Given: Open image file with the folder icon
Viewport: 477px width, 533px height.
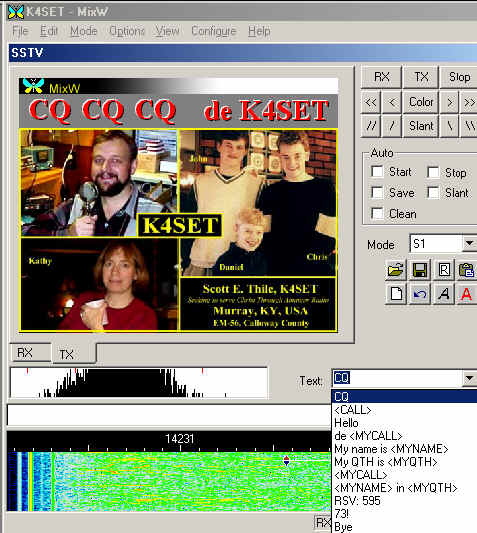Looking at the screenshot, I should [396, 270].
